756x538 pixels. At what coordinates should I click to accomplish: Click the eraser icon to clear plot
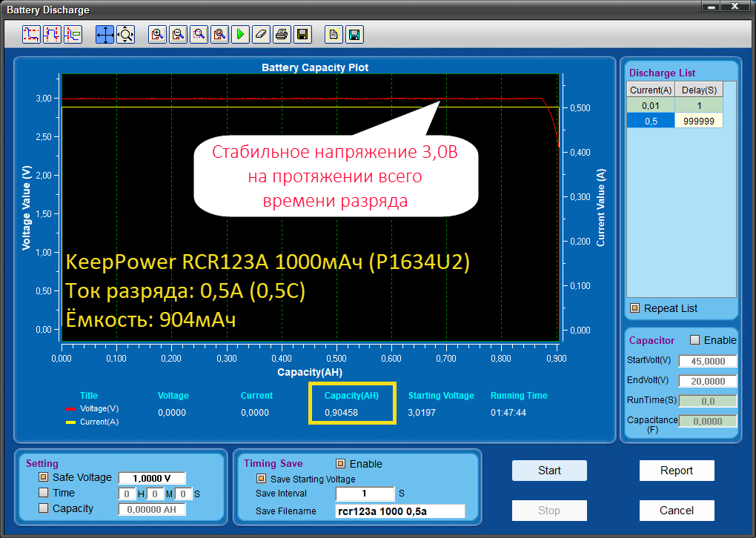261,34
